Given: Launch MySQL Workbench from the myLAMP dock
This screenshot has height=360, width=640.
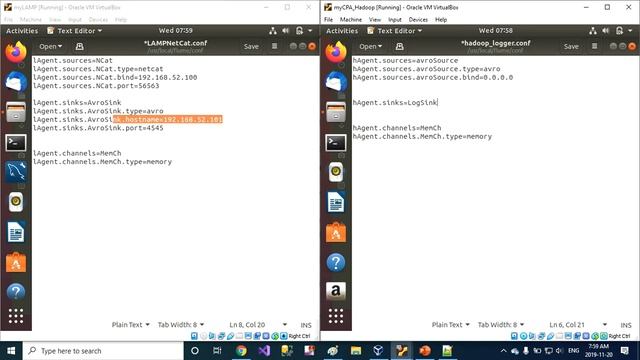Looking at the screenshot, I should (x=16, y=172).
